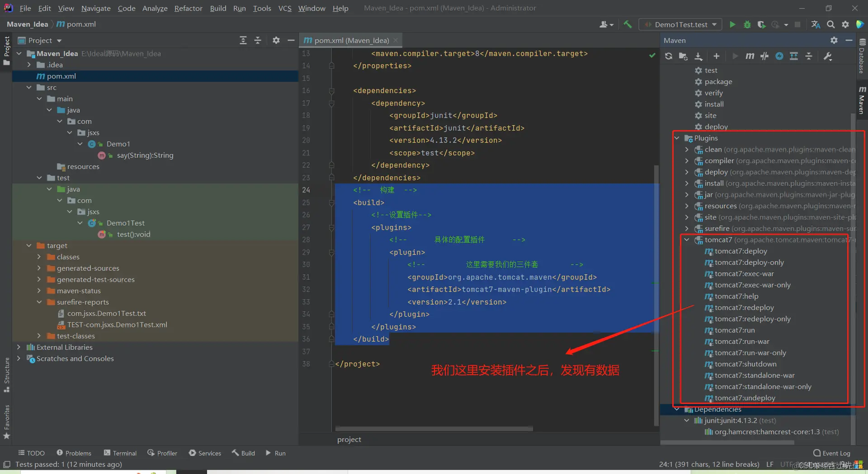Click the Maven panel horizontal scrollbar

tap(727, 442)
